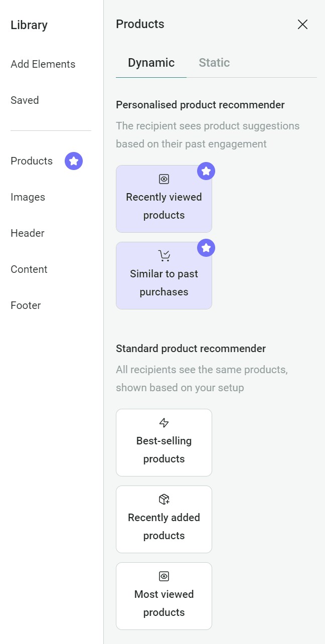Viewport: 325px width, 644px height.
Task: Click the star badge on Recently viewed products
Action: click(206, 171)
